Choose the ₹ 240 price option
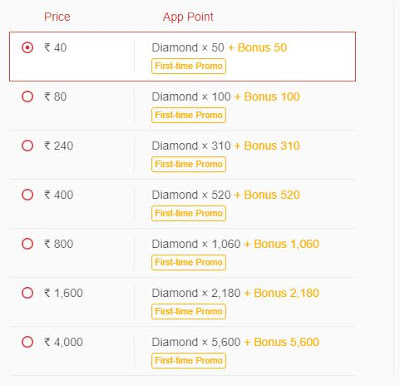The height and width of the screenshot is (386, 400). pos(27,146)
